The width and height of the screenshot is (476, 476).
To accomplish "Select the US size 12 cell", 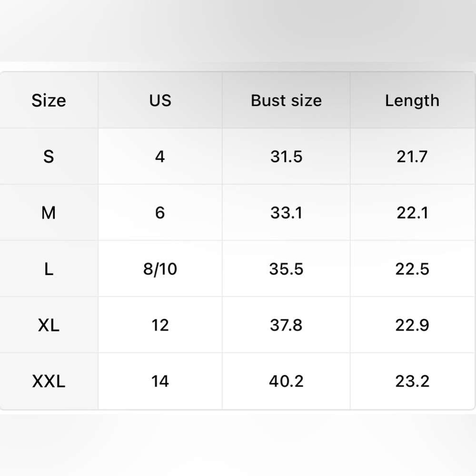I will tap(160, 325).
